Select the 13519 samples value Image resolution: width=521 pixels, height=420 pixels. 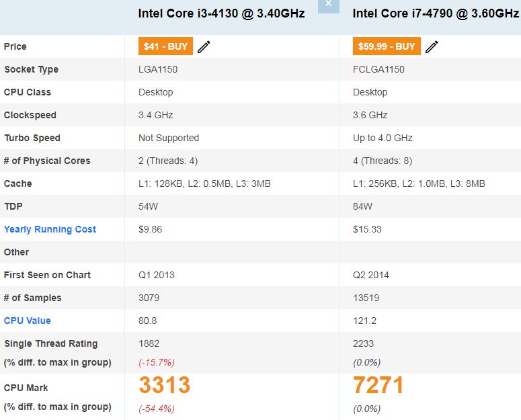(x=366, y=298)
